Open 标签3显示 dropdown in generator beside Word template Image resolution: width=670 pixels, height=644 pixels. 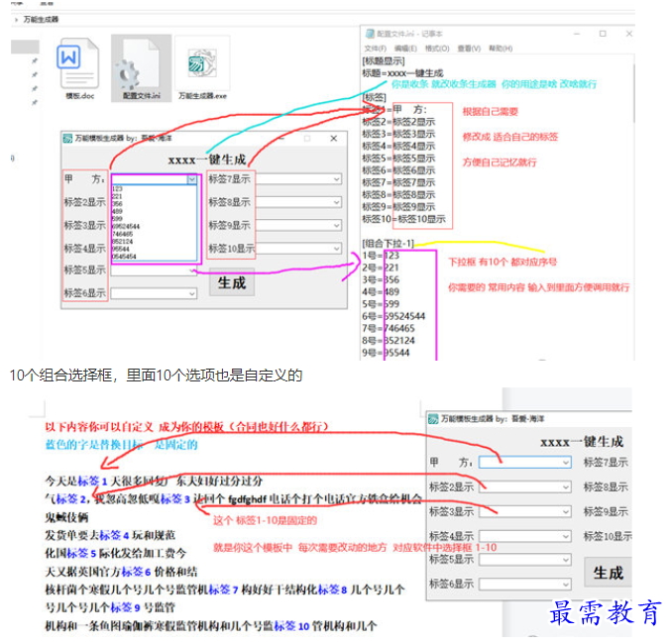[x=566, y=511]
